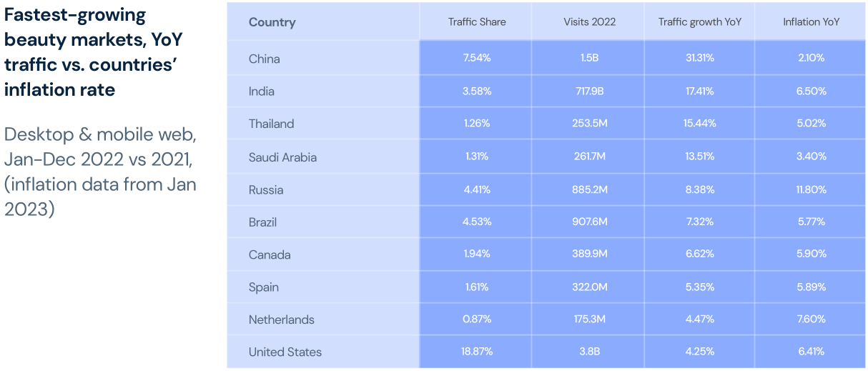Select the China row label

coord(264,59)
